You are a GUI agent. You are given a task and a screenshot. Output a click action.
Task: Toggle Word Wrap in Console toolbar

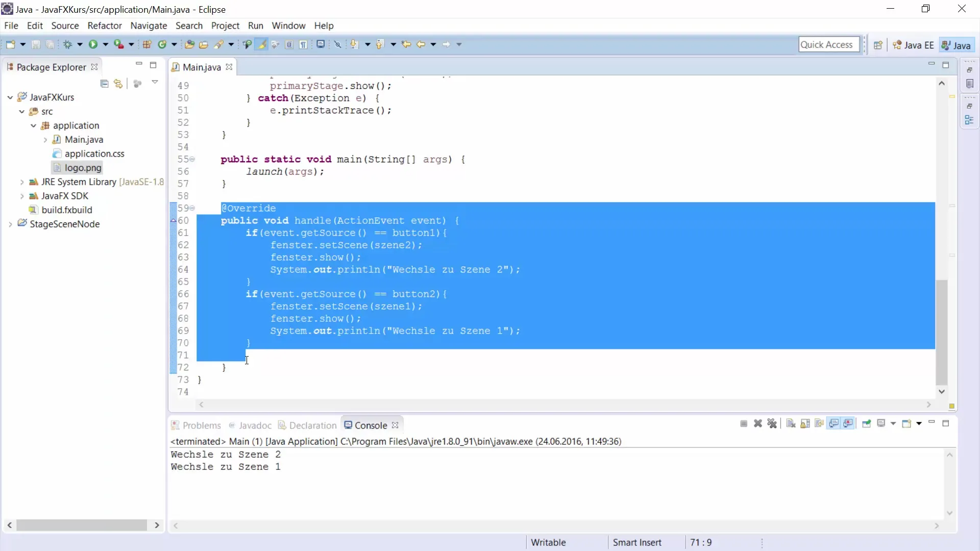pos(819,423)
